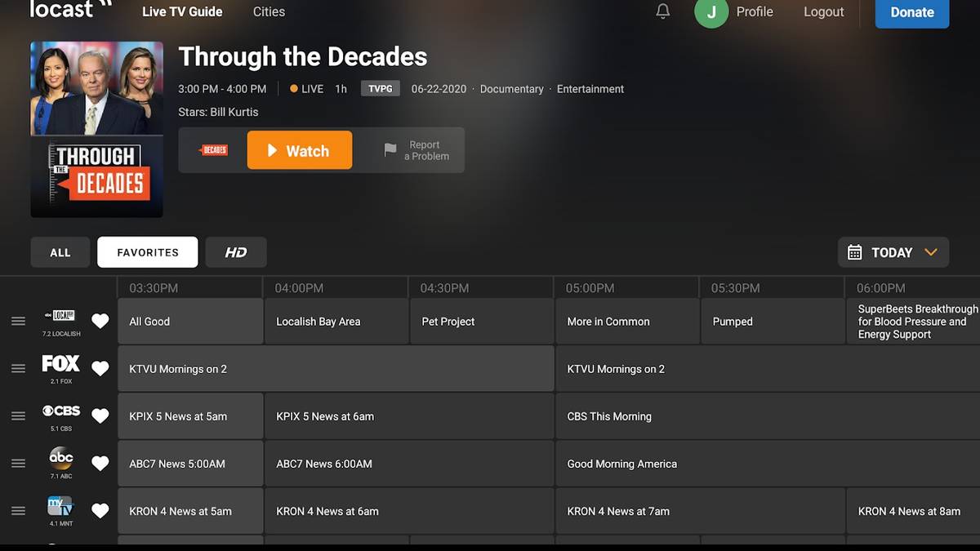Screen dimensions: 980x551
Task: Click reorder handle for FOX row
Action: (x=18, y=369)
